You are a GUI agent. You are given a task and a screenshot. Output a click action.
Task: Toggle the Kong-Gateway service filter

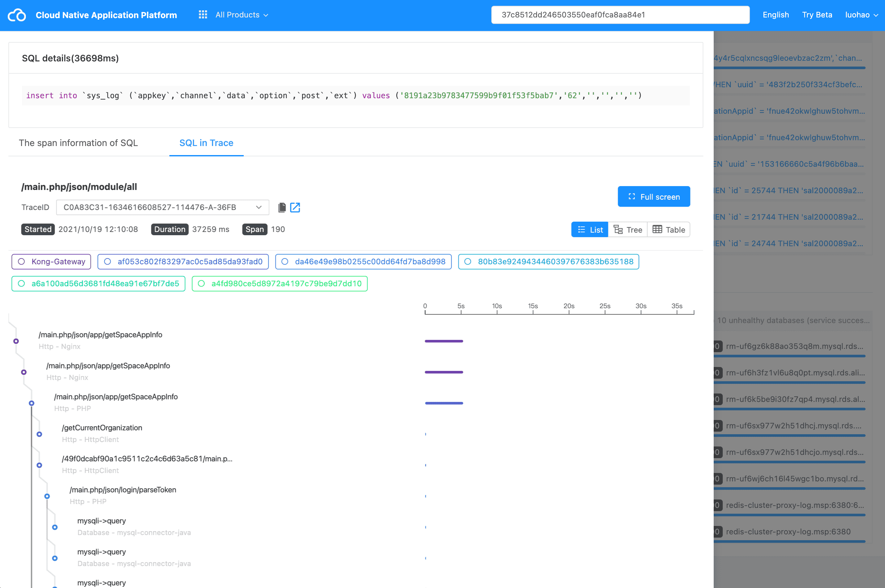[51, 262]
